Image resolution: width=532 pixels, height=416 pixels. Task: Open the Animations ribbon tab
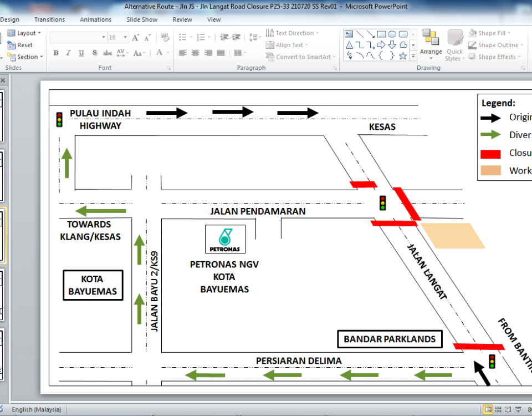[x=95, y=19]
